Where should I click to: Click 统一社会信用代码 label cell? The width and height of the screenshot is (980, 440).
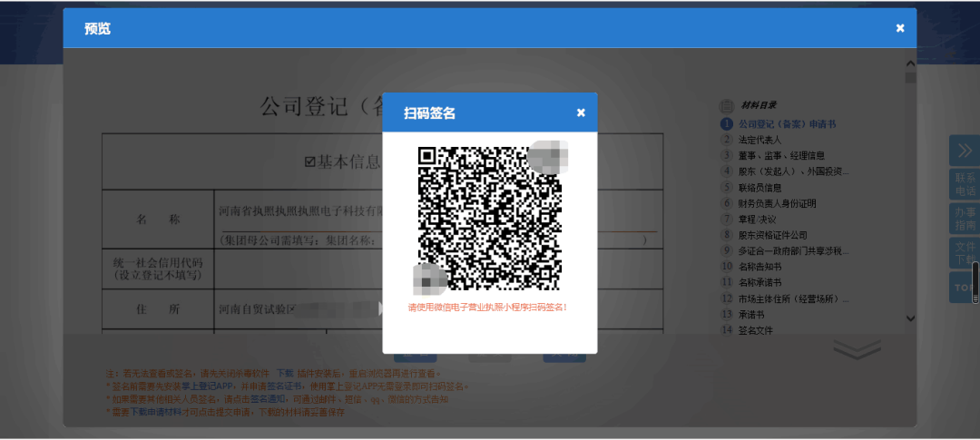click(x=158, y=269)
